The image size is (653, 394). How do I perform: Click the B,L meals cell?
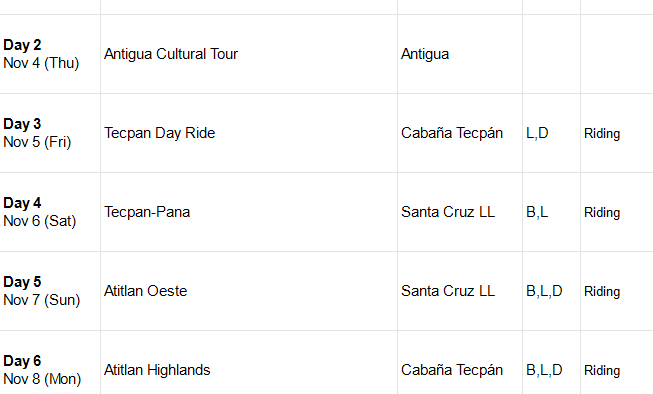(x=551, y=212)
